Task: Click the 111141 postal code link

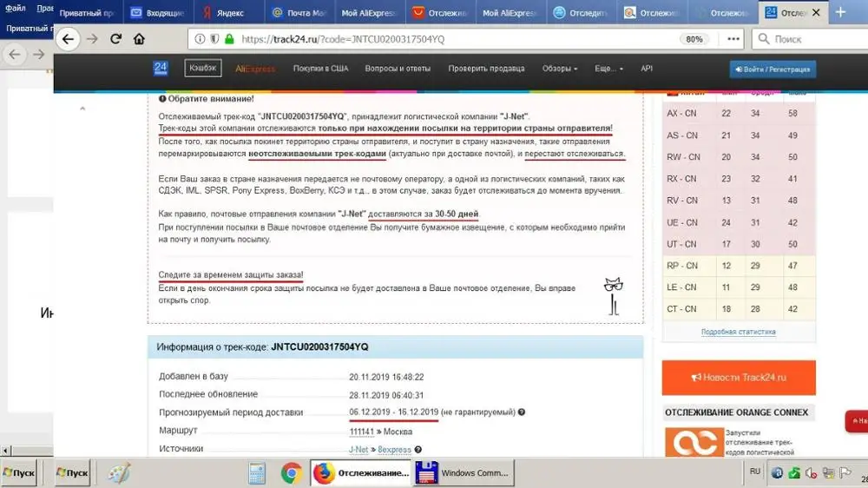Action: (x=361, y=432)
